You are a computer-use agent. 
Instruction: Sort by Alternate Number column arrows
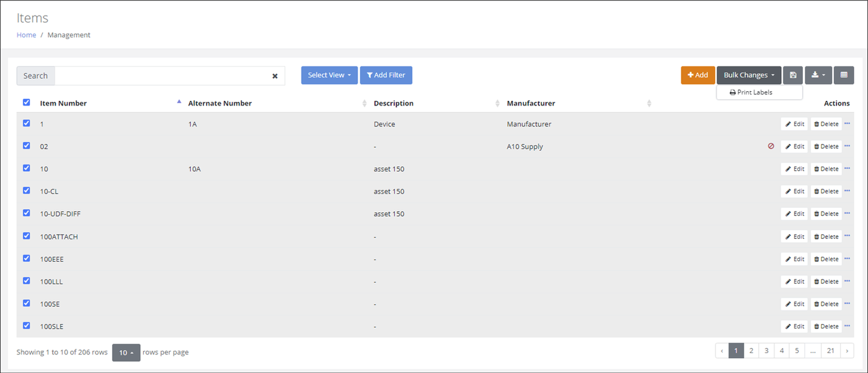point(365,104)
